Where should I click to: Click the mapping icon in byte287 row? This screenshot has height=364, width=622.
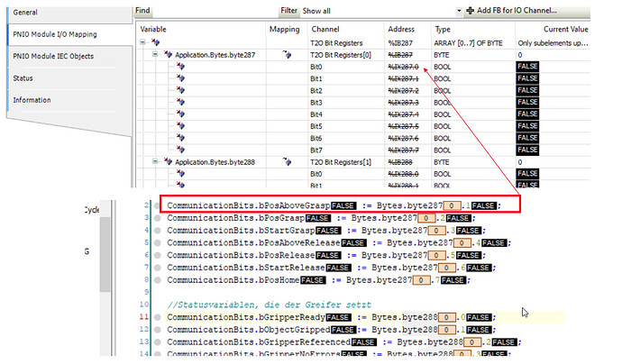[x=287, y=54]
